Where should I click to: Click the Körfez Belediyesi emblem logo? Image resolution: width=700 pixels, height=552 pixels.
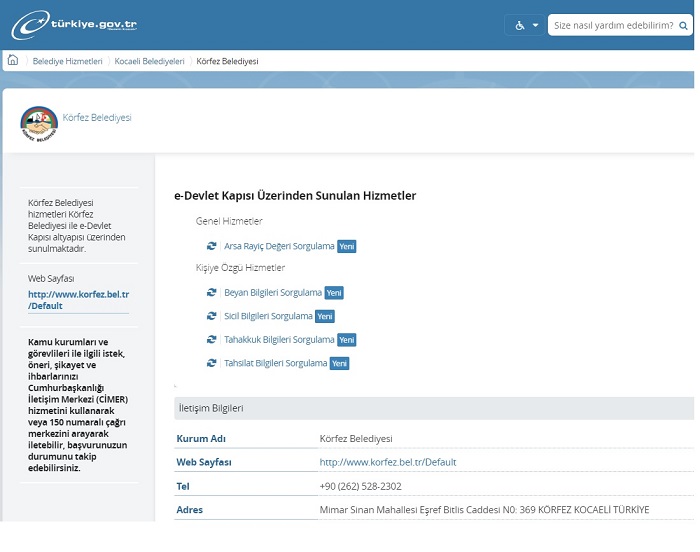pyautogui.click(x=39, y=123)
